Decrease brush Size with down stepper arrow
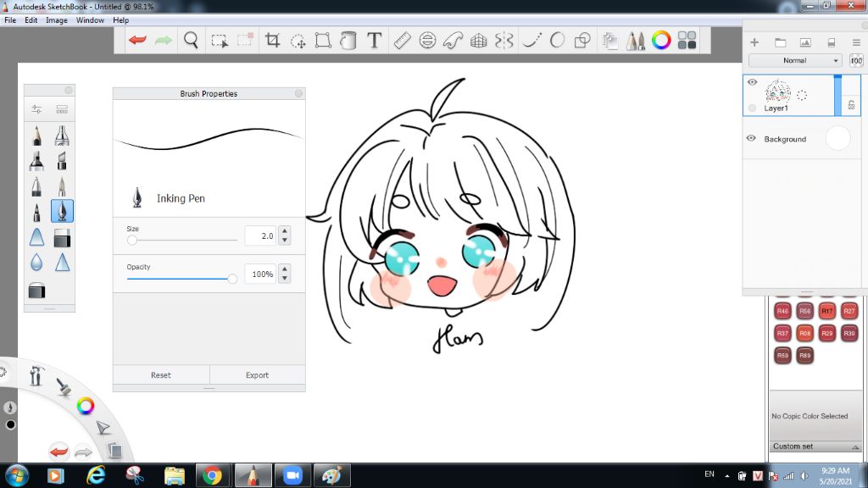This screenshot has height=488, width=868. pos(285,240)
